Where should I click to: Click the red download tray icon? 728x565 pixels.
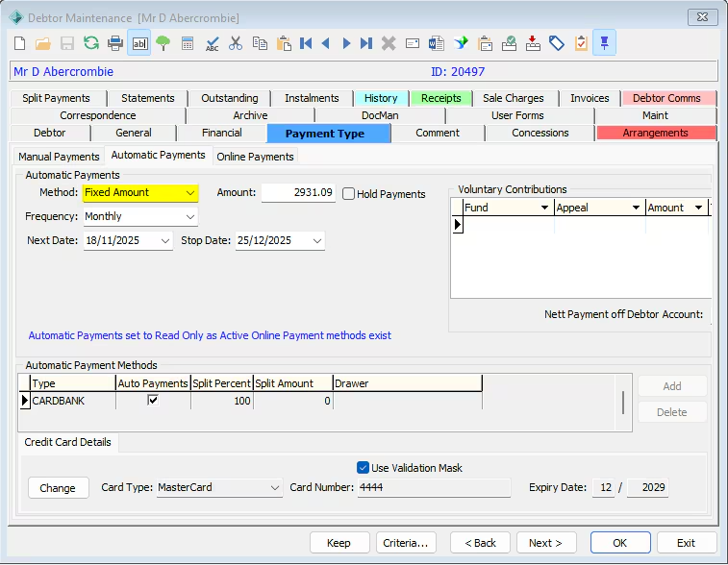pyautogui.click(x=533, y=43)
